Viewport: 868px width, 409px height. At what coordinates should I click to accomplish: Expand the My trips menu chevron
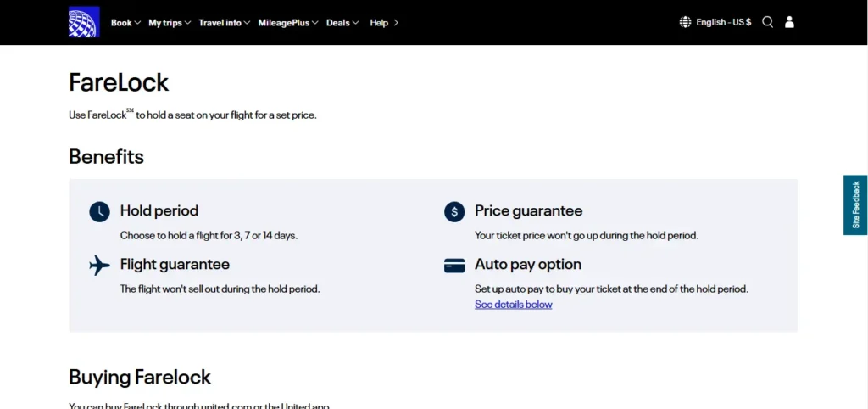tap(187, 23)
